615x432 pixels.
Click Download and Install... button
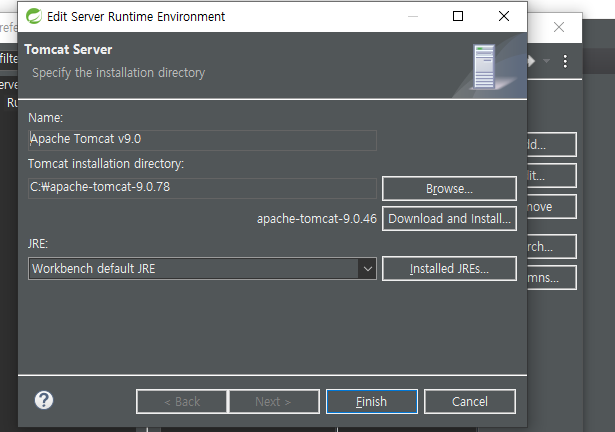point(449,219)
